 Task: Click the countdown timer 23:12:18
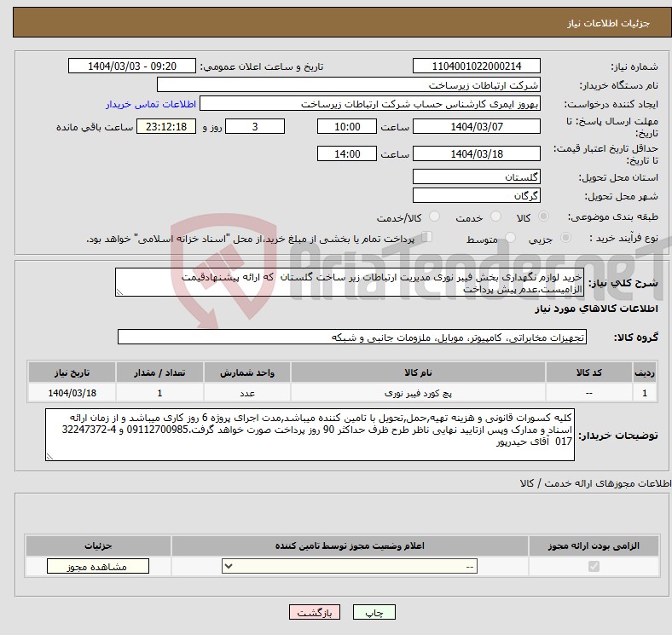click(x=166, y=126)
